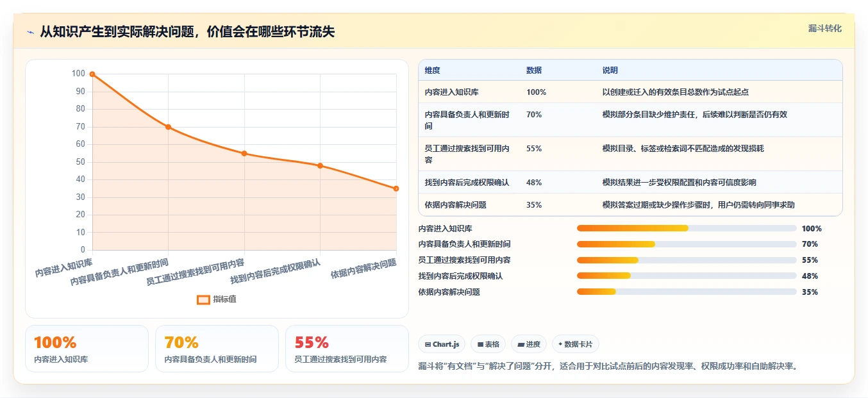Screen dimensions: 868x398
Task: Click the 35% progress bar
Action: click(687, 292)
